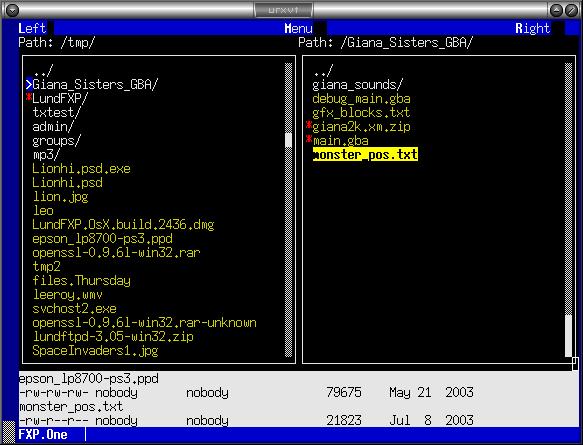
Task: Select highlighted monster_pos.txt file
Action: (365, 154)
